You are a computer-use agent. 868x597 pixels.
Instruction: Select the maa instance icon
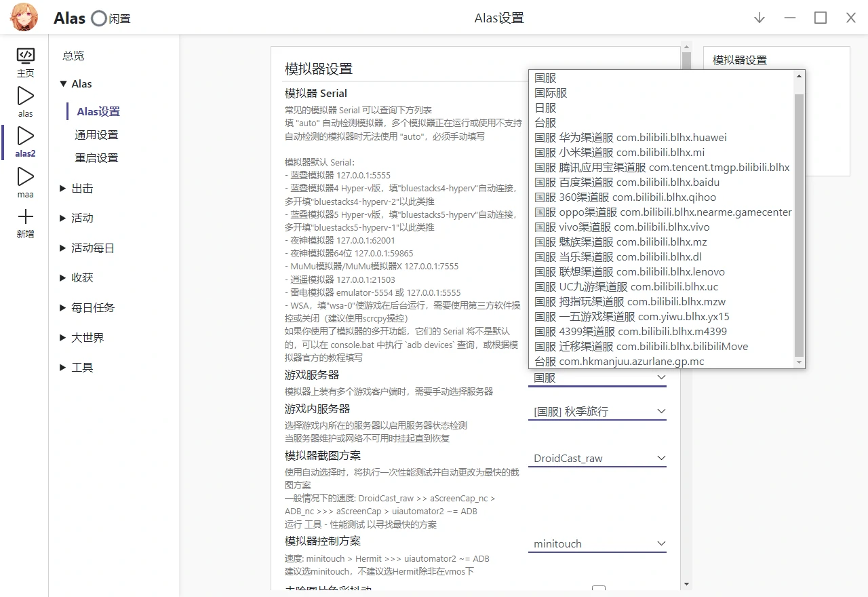(x=25, y=176)
